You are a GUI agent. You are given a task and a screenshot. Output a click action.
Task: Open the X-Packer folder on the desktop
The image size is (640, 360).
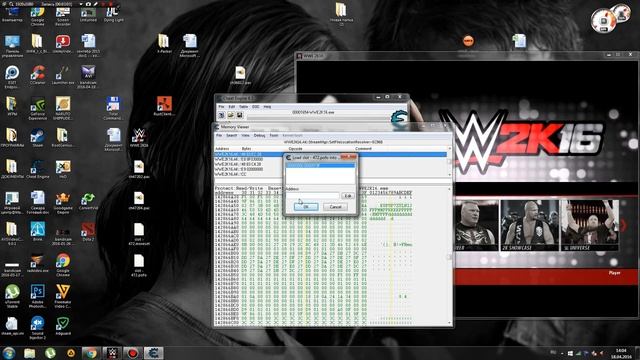(x=164, y=43)
